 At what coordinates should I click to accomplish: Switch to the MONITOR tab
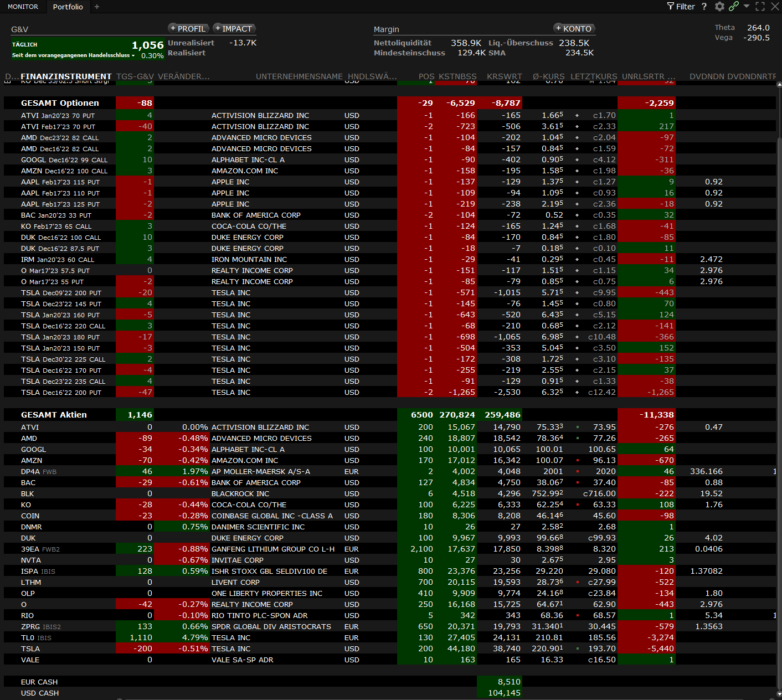tap(23, 7)
